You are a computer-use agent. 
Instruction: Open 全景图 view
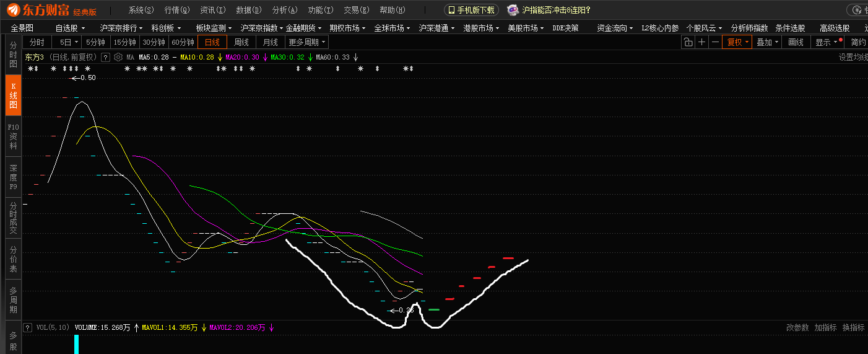pos(22,28)
